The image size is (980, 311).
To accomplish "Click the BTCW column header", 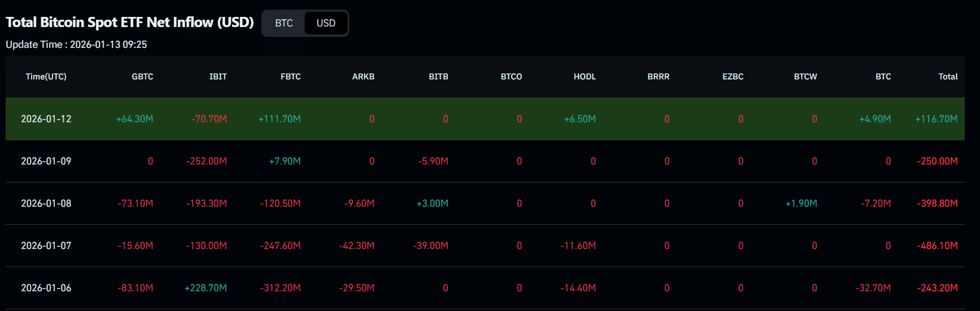I will coord(805,77).
